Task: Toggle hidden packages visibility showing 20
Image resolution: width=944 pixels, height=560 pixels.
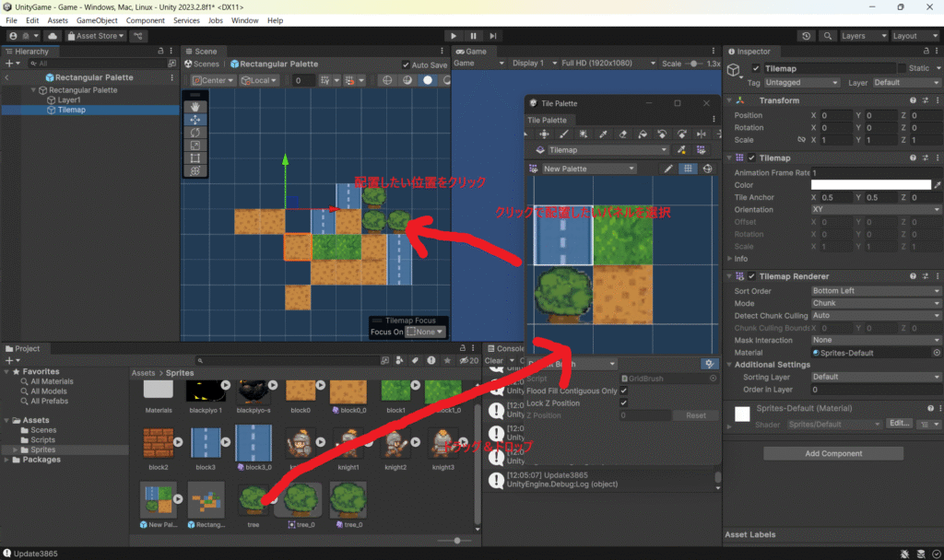Action: [468, 360]
